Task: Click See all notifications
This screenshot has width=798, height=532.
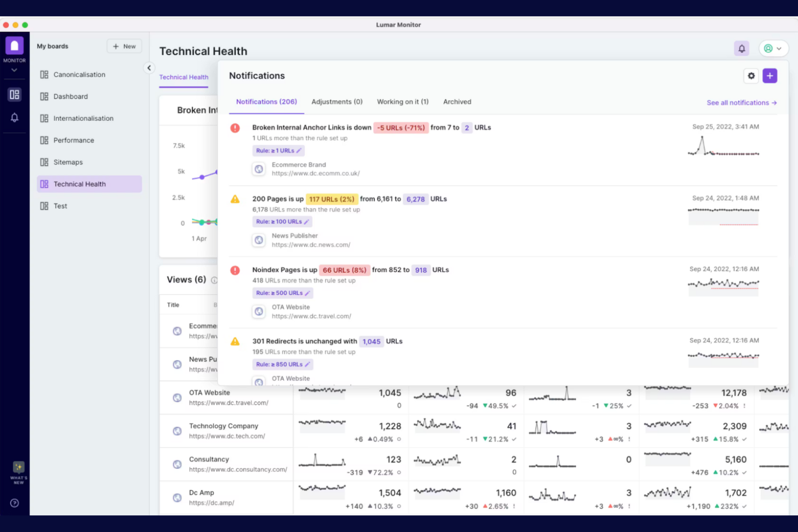Action: click(x=741, y=102)
